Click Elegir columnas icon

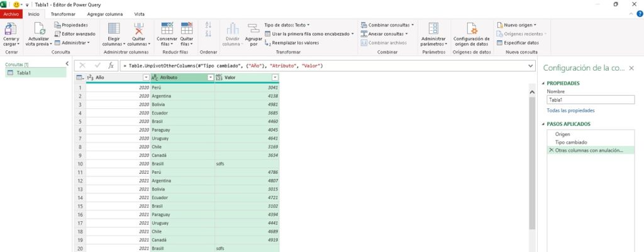point(114,28)
